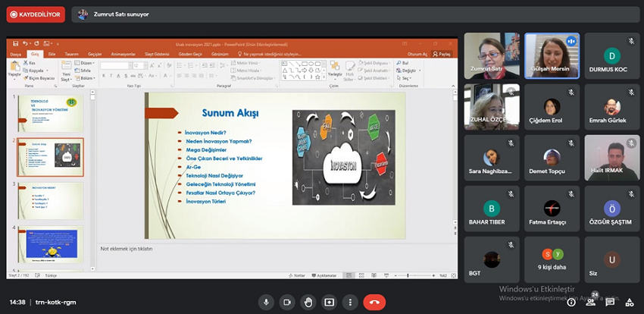This screenshot has height=314, width=644.
Task: Expand the Düzen layout dropdown
Action: coord(87,63)
